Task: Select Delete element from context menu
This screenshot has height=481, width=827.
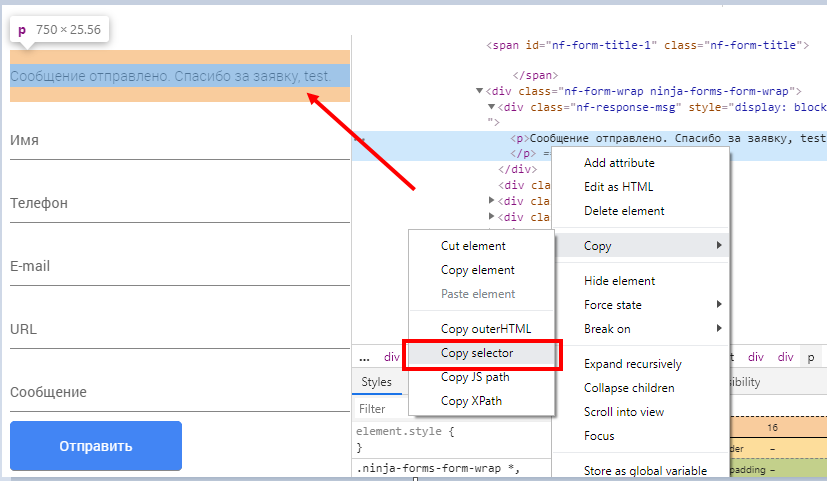Action: [624, 211]
